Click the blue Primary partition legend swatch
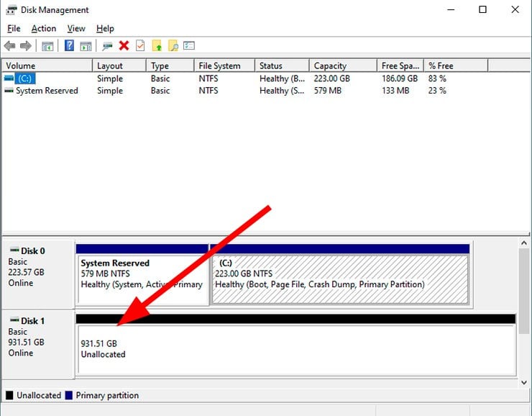This screenshot has height=416, width=532. coord(69,395)
